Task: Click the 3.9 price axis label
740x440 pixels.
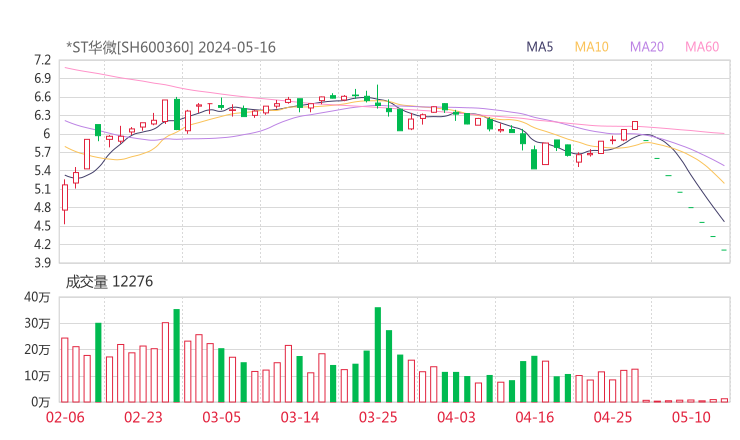Action: point(42,263)
